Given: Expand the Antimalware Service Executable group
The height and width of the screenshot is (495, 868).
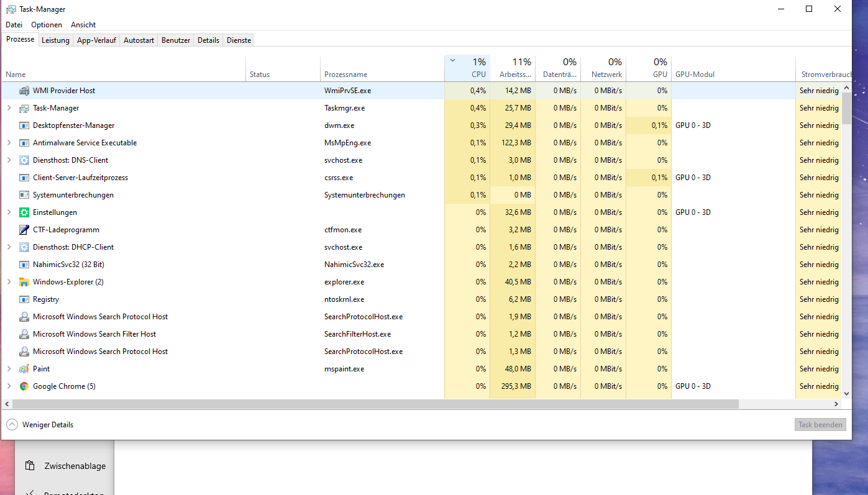Looking at the screenshot, I should (9, 143).
